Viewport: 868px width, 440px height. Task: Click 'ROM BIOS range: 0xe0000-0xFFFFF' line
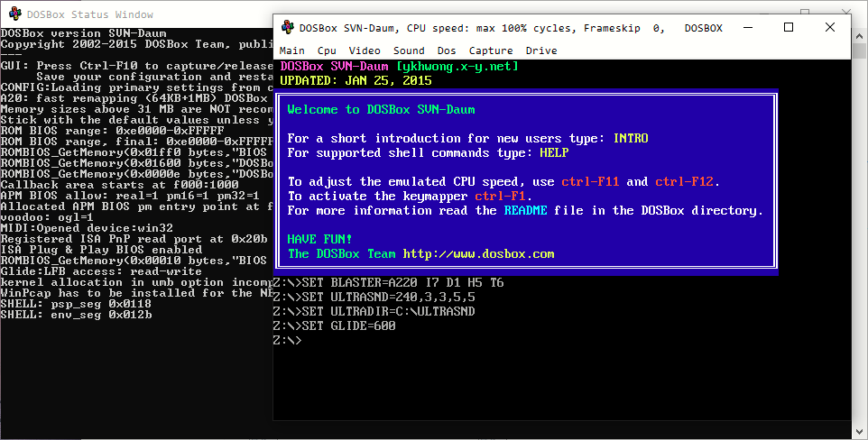point(113,131)
